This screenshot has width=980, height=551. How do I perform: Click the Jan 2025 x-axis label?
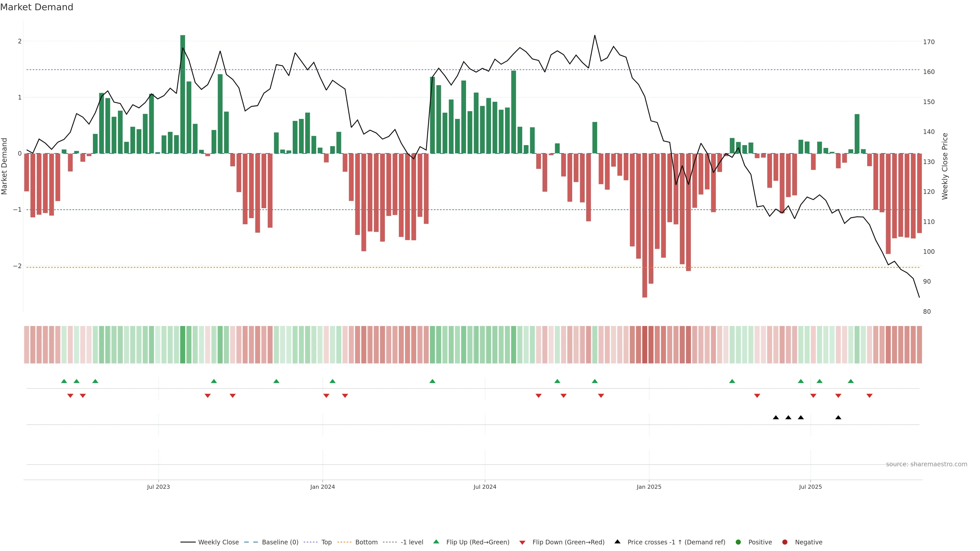point(649,487)
